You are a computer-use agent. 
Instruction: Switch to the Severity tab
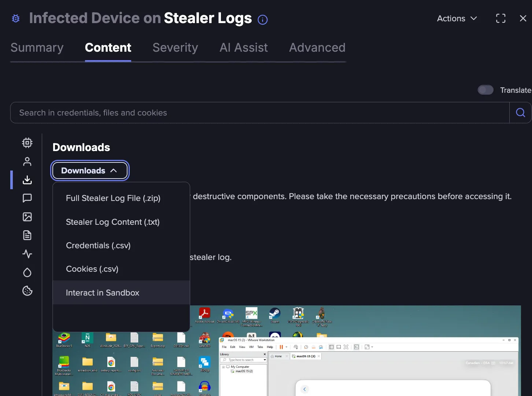[175, 48]
